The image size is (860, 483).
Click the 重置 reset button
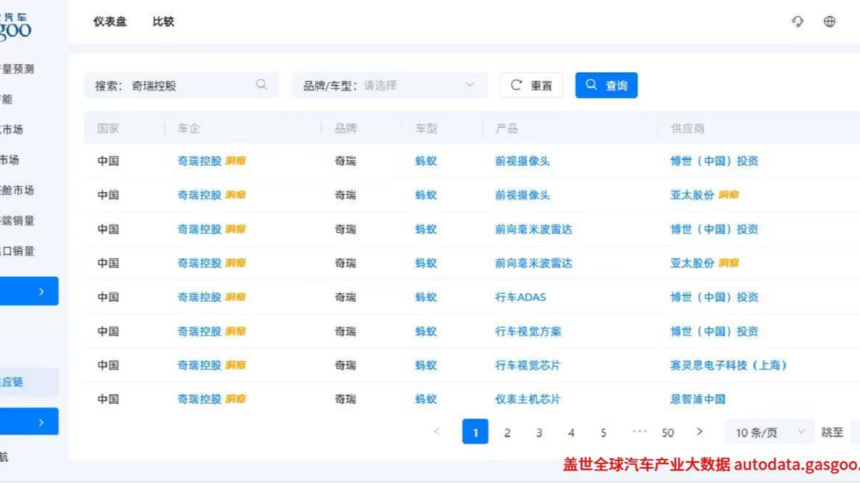(531, 86)
